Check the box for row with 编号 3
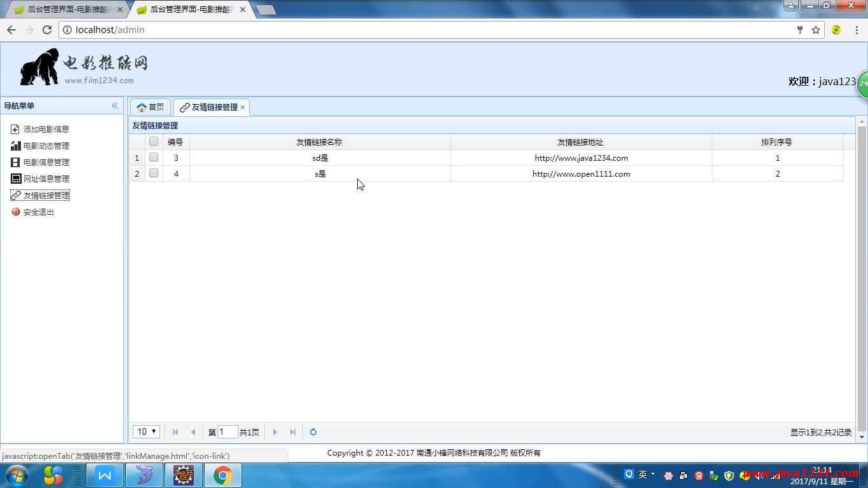Image resolution: width=868 pixels, height=488 pixels. coord(154,158)
